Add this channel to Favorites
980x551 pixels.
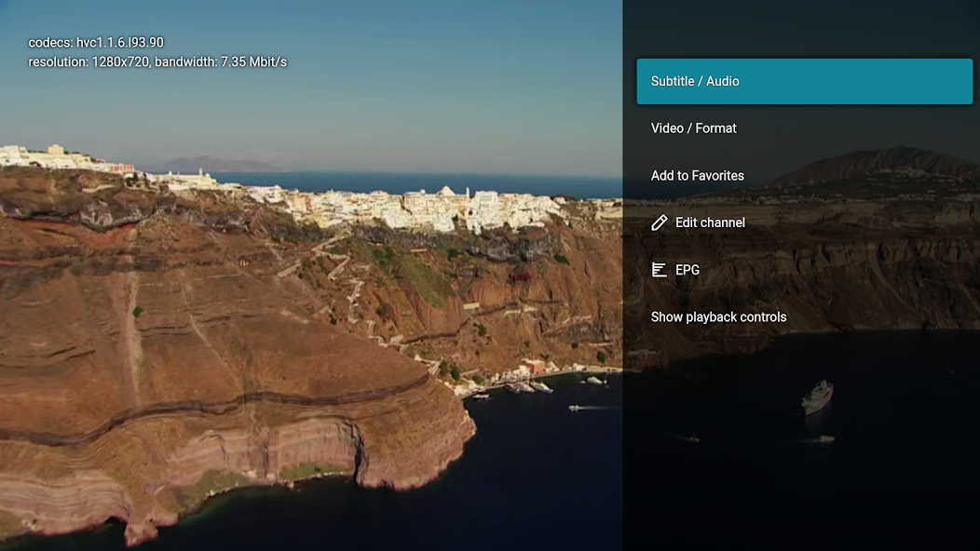[x=698, y=176]
